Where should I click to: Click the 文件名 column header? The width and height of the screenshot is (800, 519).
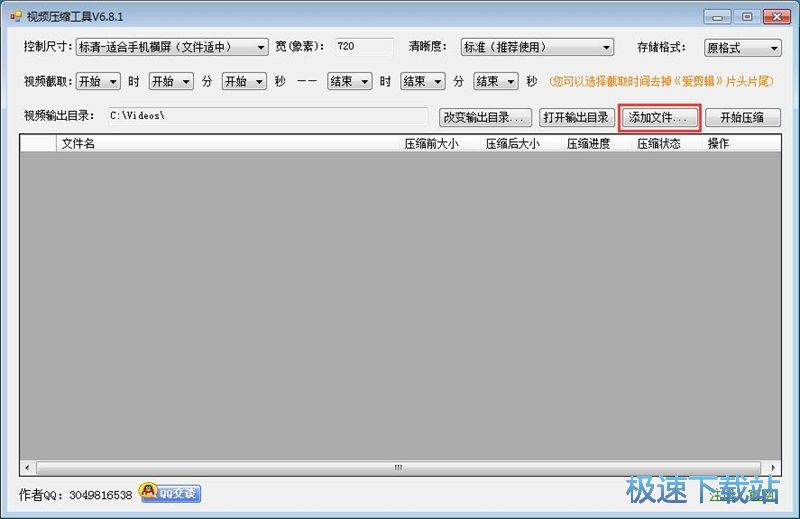(x=78, y=144)
